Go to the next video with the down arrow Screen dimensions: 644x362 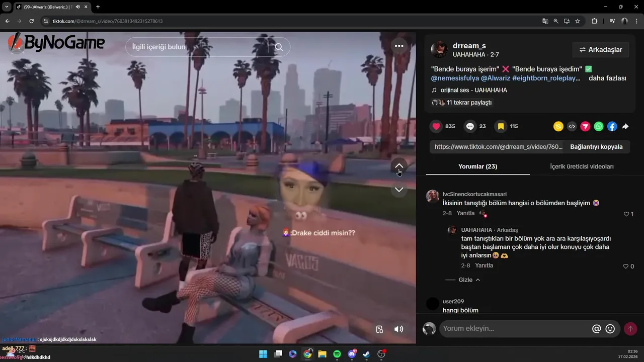click(x=399, y=190)
